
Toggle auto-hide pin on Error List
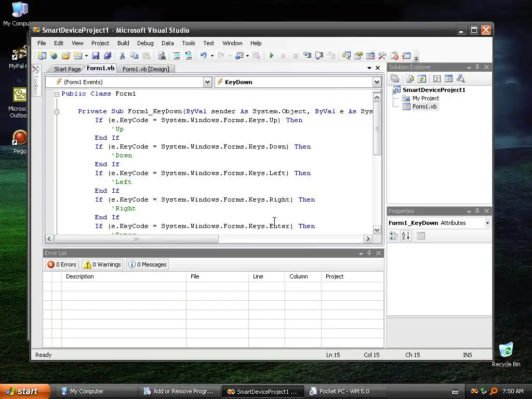tap(369, 253)
